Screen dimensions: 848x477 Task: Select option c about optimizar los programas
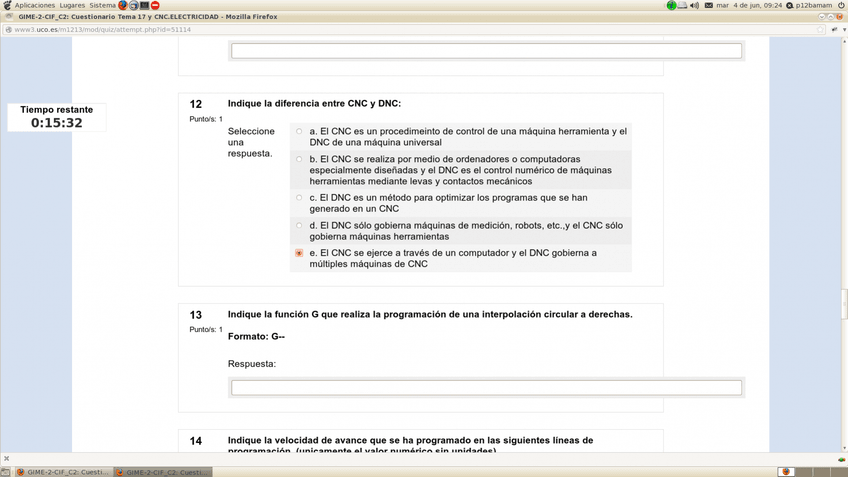pos(299,198)
